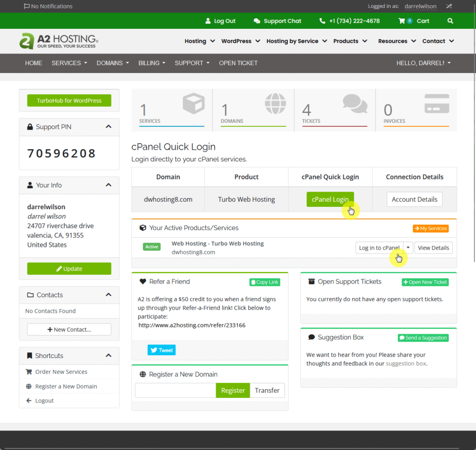Collapse the Your Info panel
This screenshot has width=476, height=450.
108,185
